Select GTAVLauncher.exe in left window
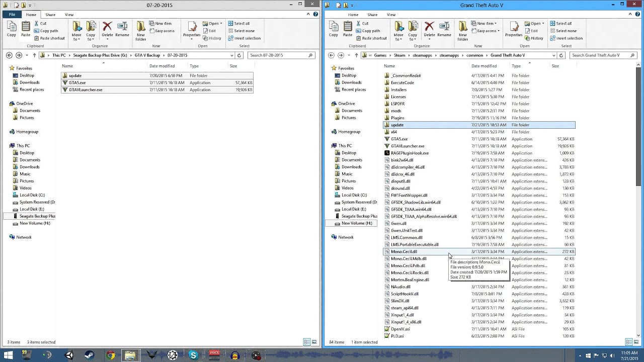Image resolution: width=644 pixels, height=362 pixels. [157, 89]
